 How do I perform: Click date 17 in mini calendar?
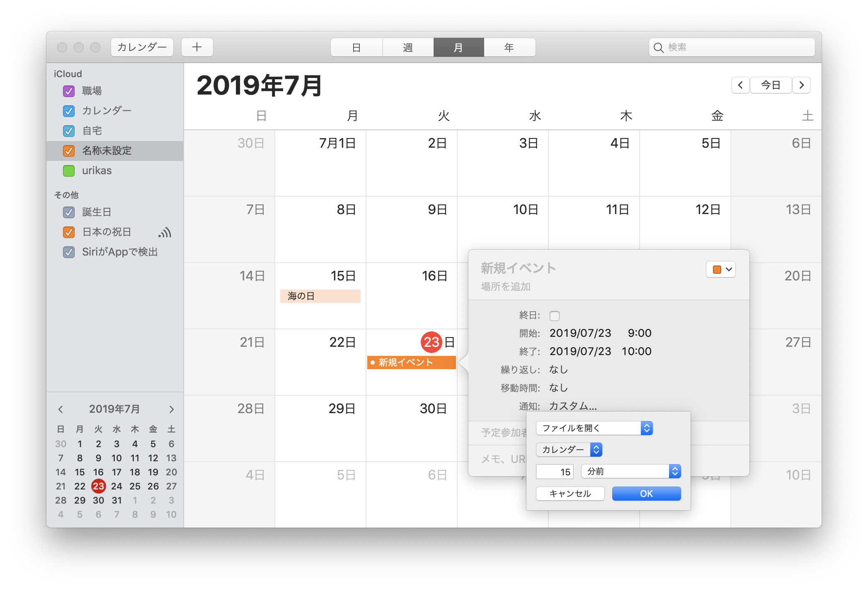117,472
